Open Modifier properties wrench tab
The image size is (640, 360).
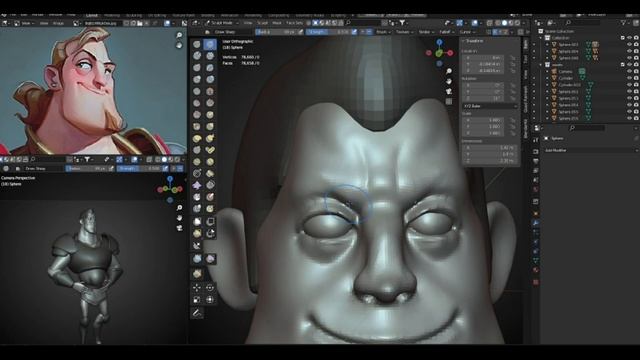pyautogui.click(x=536, y=223)
